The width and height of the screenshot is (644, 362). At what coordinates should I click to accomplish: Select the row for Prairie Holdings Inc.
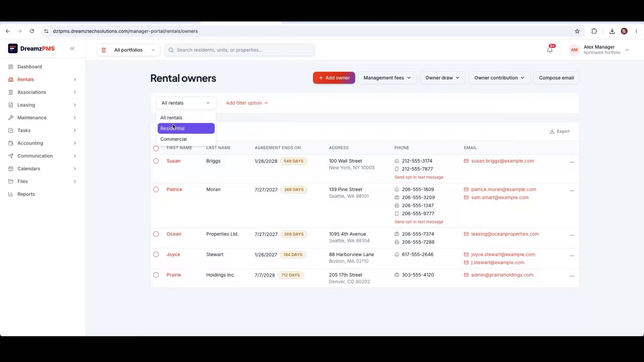(x=156, y=275)
